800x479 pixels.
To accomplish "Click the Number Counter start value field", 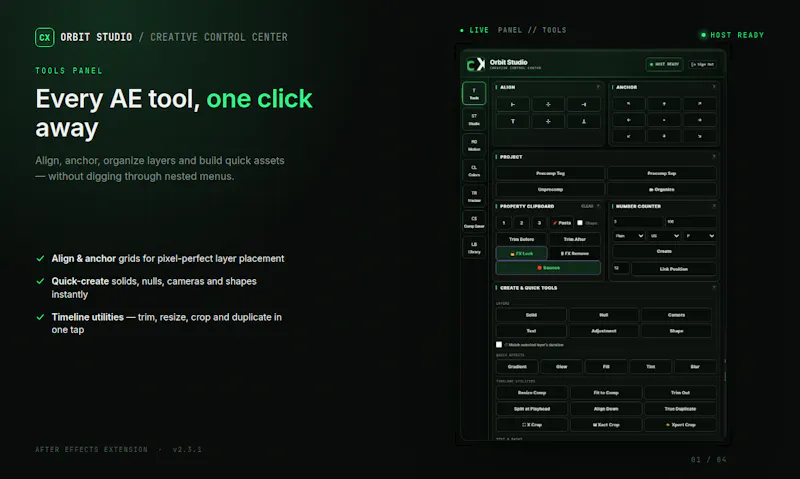I will [638, 222].
